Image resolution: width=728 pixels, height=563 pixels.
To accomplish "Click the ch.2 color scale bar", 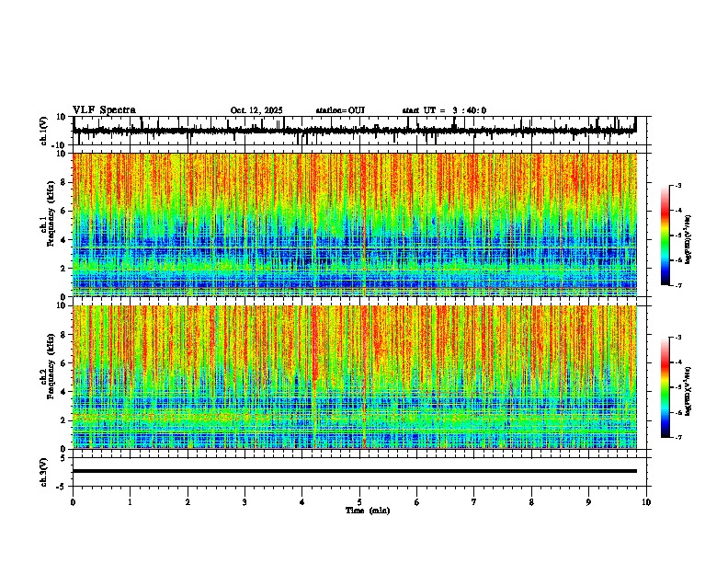I will [x=665, y=387].
